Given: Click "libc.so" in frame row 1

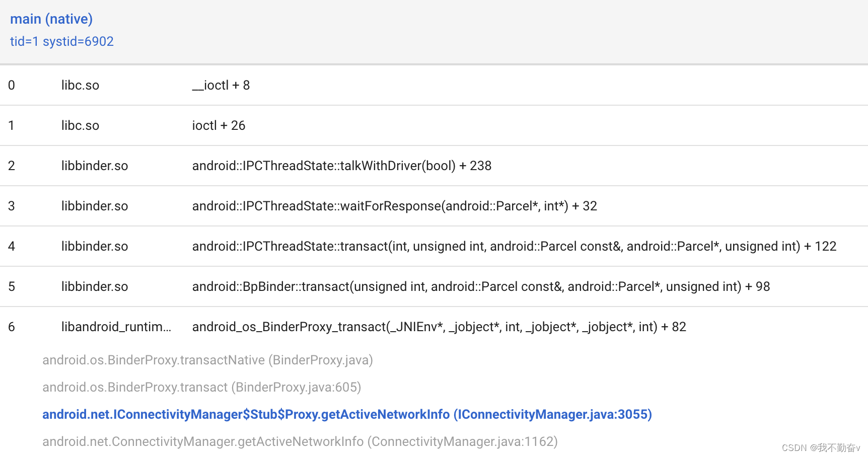Looking at the screenshot, I should 80,125.
